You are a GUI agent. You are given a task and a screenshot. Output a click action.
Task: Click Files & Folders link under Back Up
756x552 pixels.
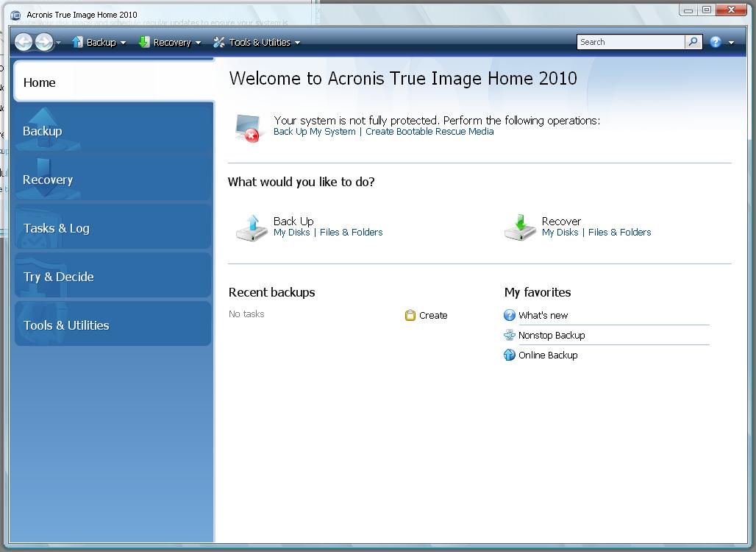tap(351, 232)
